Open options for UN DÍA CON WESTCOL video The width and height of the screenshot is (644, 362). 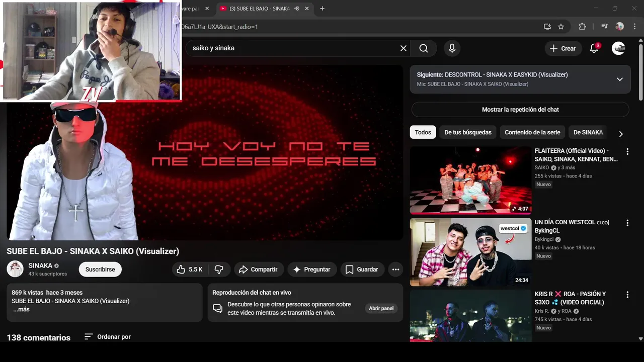click(627, 223)
